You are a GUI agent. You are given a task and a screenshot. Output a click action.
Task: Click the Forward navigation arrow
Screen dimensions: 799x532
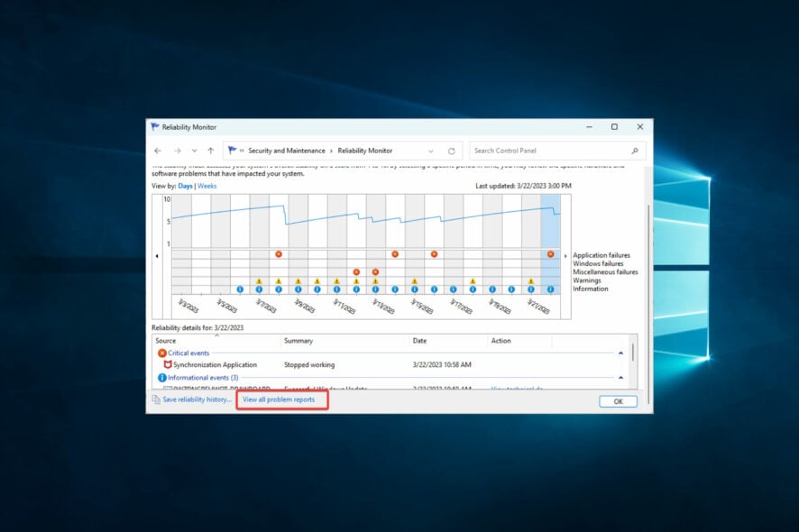click(178, 151)
